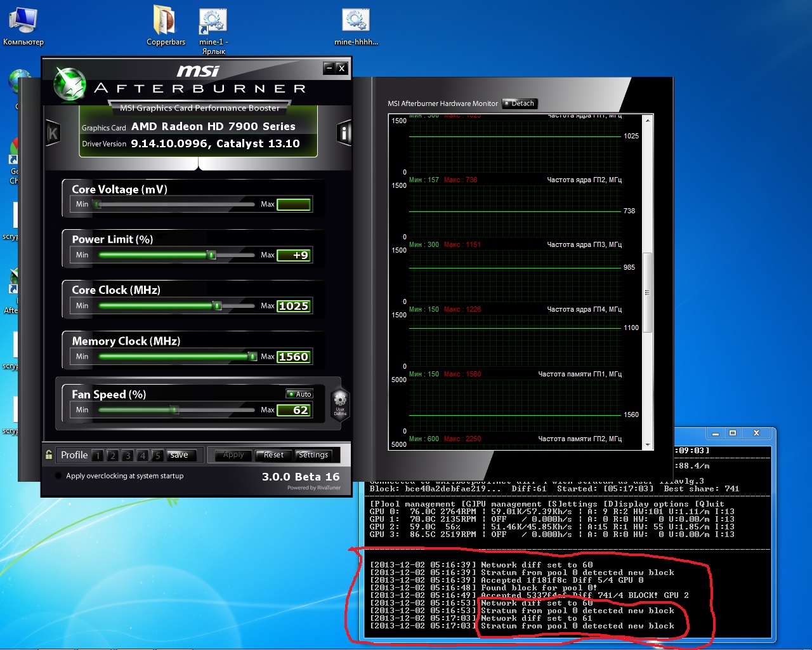Click the MSI Afterburner dragon logo
The width and height of the screenshot is (812, 650).
pyautogui.click(x=69, y=84)
